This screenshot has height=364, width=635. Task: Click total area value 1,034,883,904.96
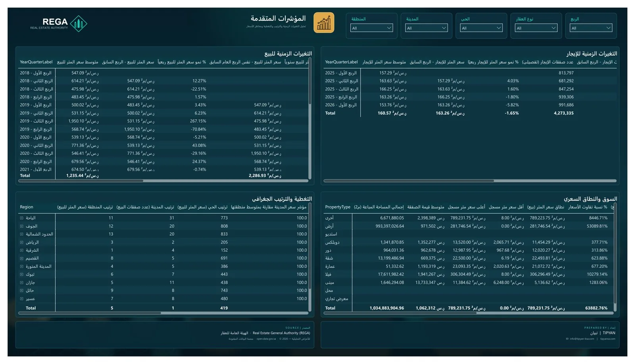[x=387, y=308]
